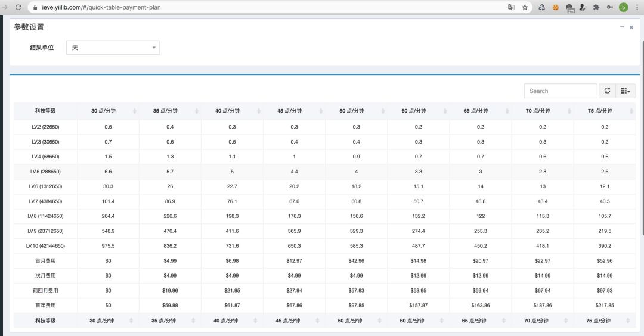Click the translate page icon in address bar
Image resolution: width=644 pixels, height=336 pixels.
click(x=511, y=7)
